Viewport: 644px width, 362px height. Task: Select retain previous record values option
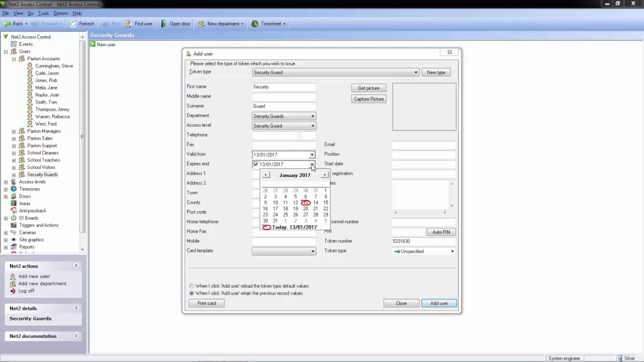point(192,293)
